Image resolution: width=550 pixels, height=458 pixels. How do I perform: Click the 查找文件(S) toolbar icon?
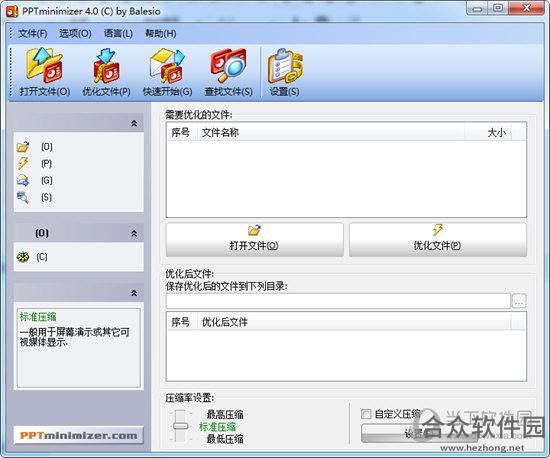tap(228, 72)
